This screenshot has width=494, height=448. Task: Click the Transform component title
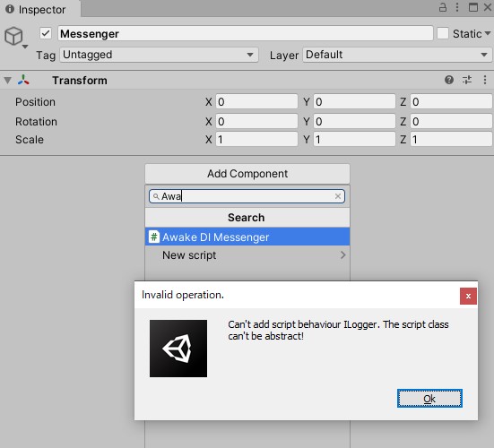coord(80,81)
